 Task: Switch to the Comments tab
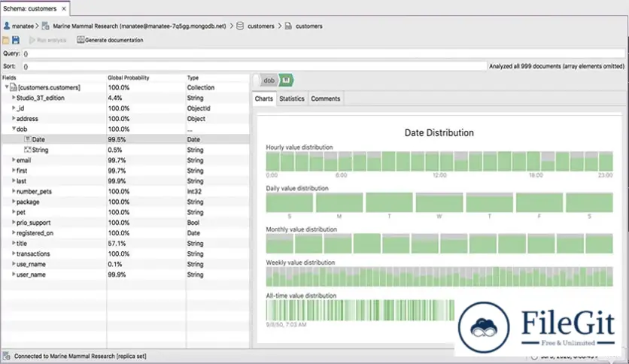click(325, 99)
